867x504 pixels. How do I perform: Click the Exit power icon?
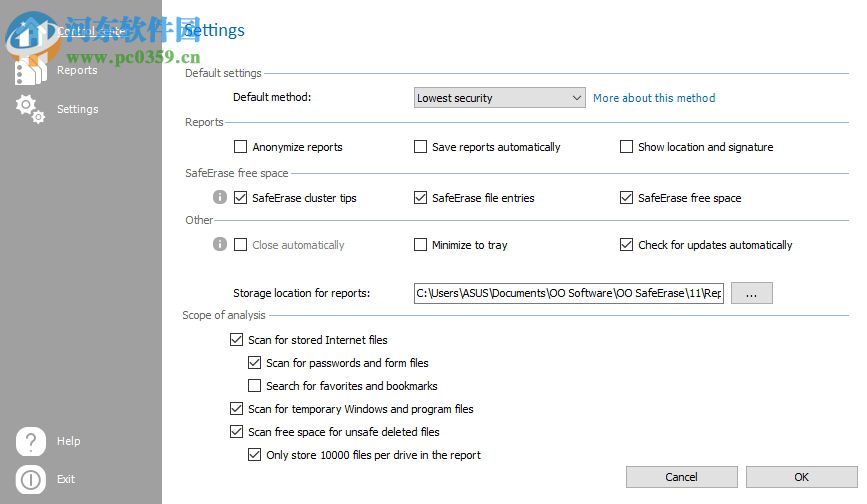coord(31,479)
